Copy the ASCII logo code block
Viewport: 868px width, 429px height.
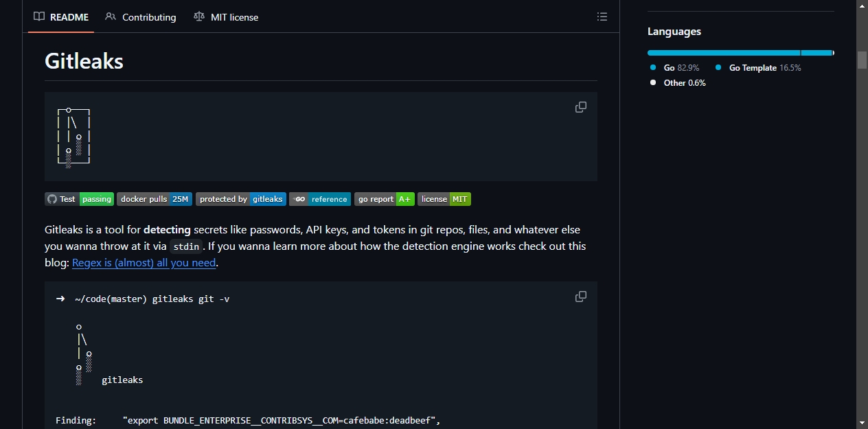click(x=581, y=107)
